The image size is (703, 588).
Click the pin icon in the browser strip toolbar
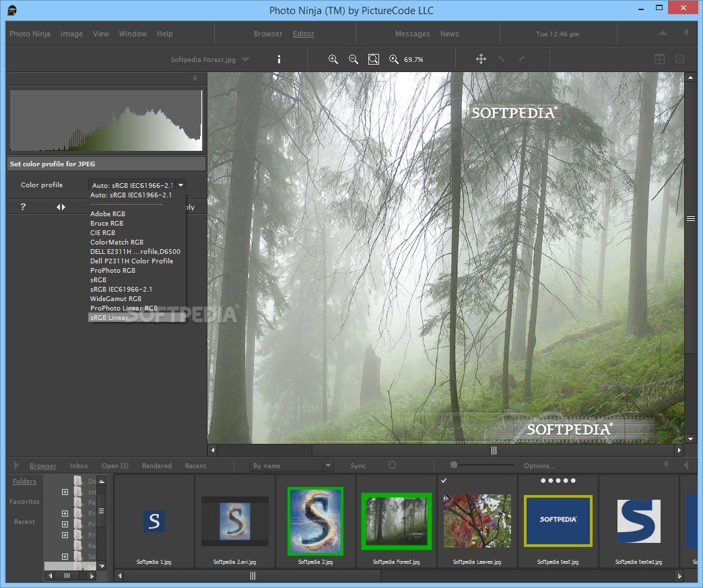click(666, 465)
